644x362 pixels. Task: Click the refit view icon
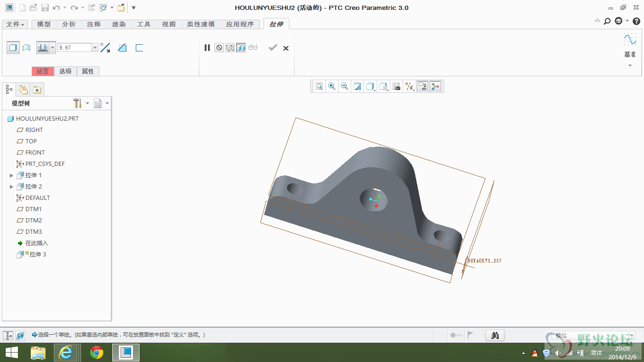(319, 86)
